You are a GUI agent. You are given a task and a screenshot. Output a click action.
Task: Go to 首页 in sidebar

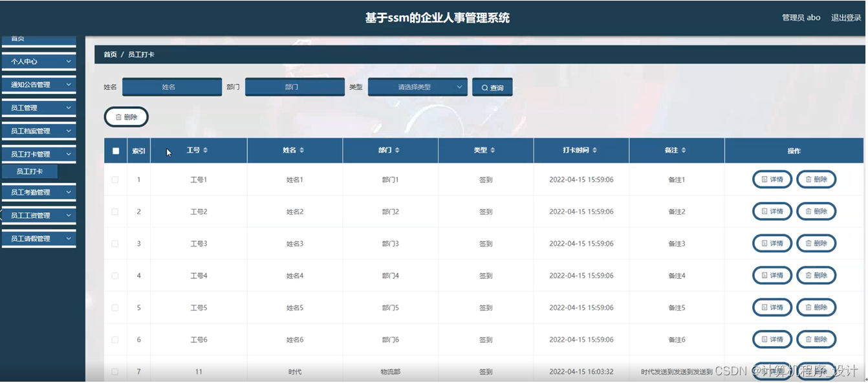[x=39, y=39]
